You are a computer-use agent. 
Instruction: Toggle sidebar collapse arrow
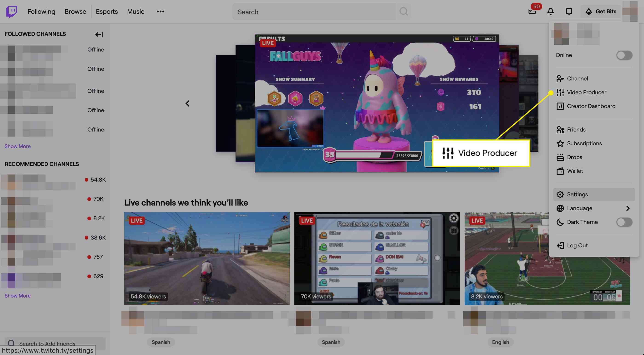coord(99,34)
